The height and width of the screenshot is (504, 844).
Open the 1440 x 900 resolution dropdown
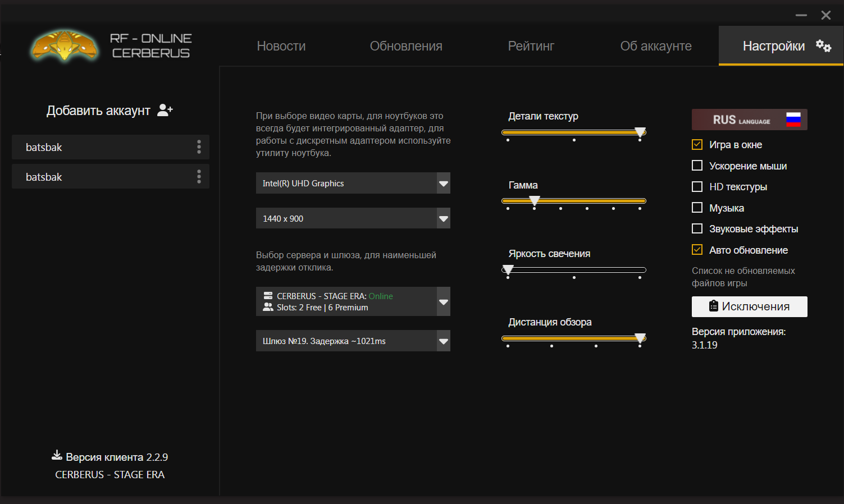point(443,219)
